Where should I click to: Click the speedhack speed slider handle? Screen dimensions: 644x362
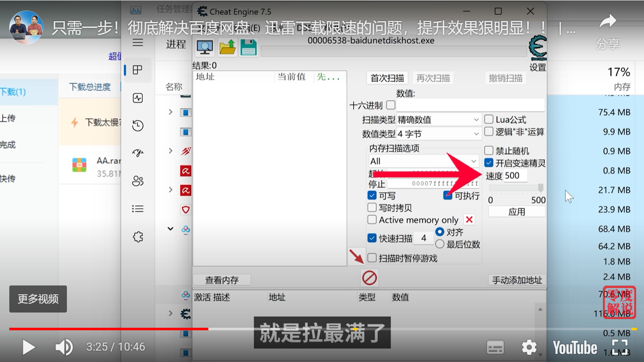[x=540, y=188]
